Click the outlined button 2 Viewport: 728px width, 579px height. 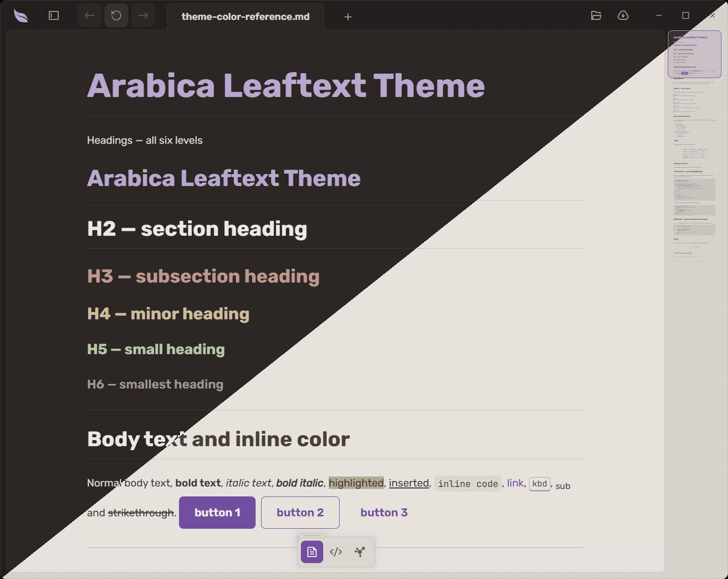(x=300, y=512)
